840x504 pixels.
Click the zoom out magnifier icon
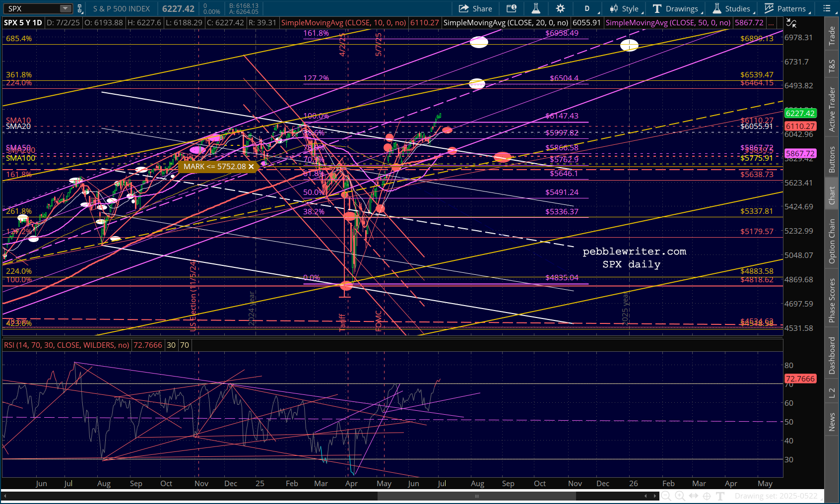666,496
